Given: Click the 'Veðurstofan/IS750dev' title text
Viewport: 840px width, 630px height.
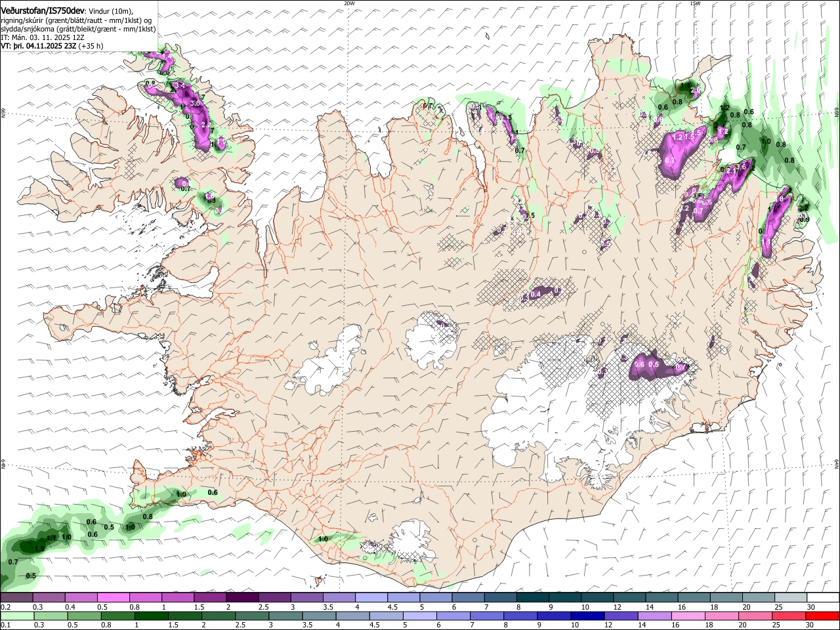Looking at the screenshot, I should (x=43, y=10).
